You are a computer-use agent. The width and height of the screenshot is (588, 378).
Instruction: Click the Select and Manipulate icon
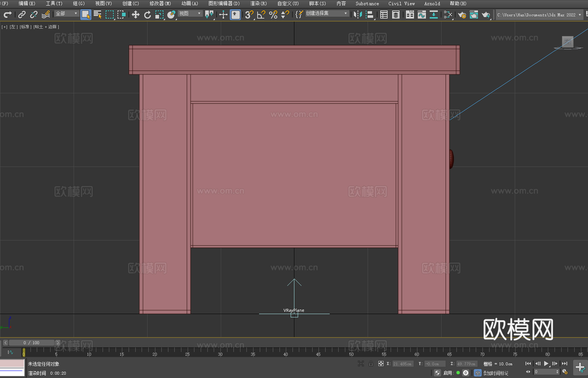click(223, 14)
